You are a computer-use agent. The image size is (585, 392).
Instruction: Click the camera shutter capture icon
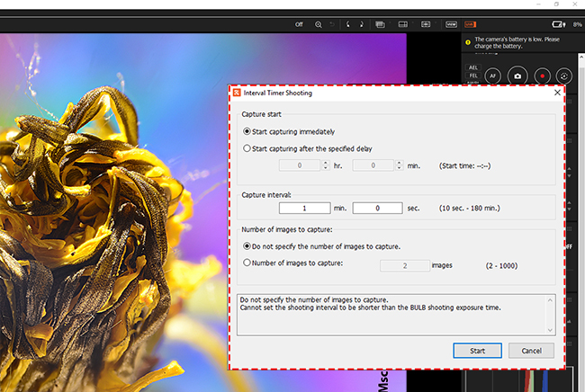pyautogui.click(x=517, y=77)
